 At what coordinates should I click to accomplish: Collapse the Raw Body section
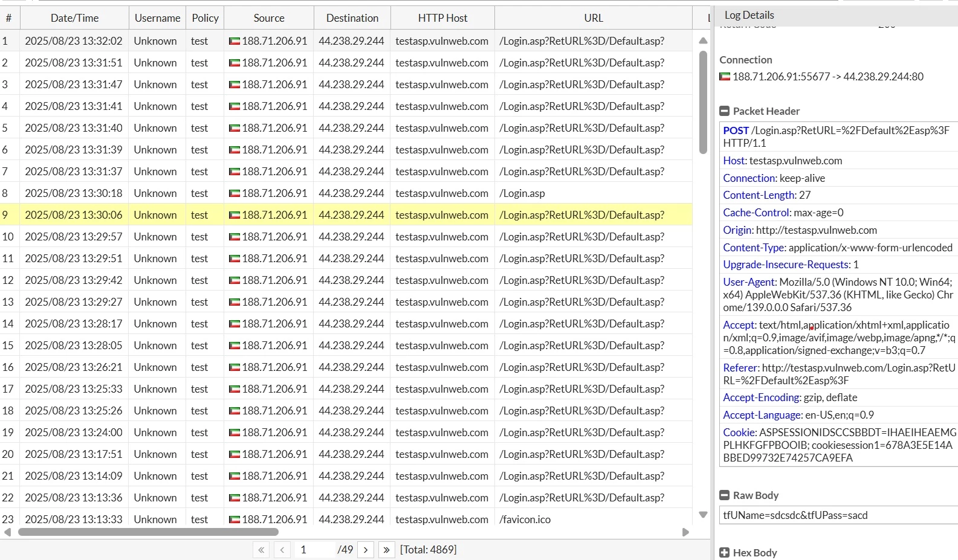tap(724, 495)
